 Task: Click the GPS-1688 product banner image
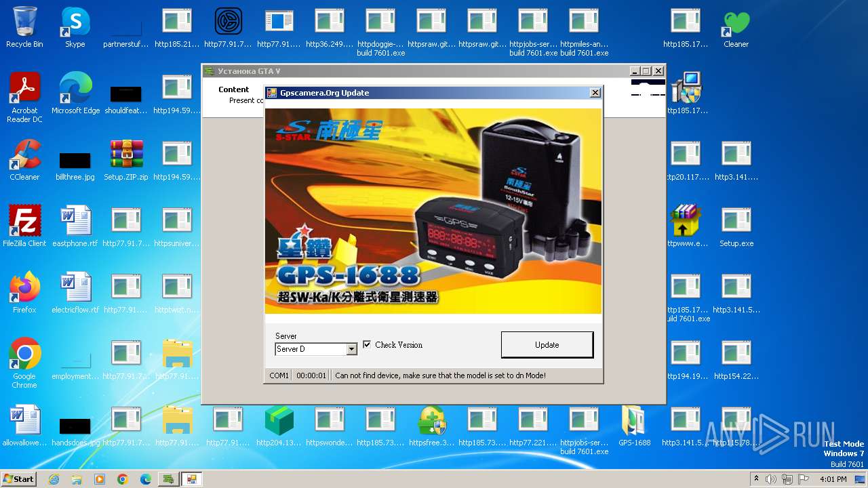click(x=433, y=211)
